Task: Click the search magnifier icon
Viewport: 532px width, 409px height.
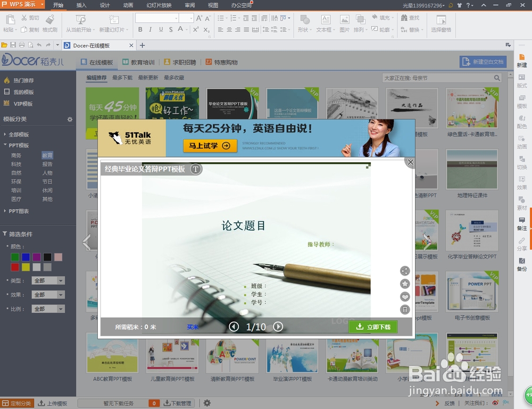Action: [497, 78]
